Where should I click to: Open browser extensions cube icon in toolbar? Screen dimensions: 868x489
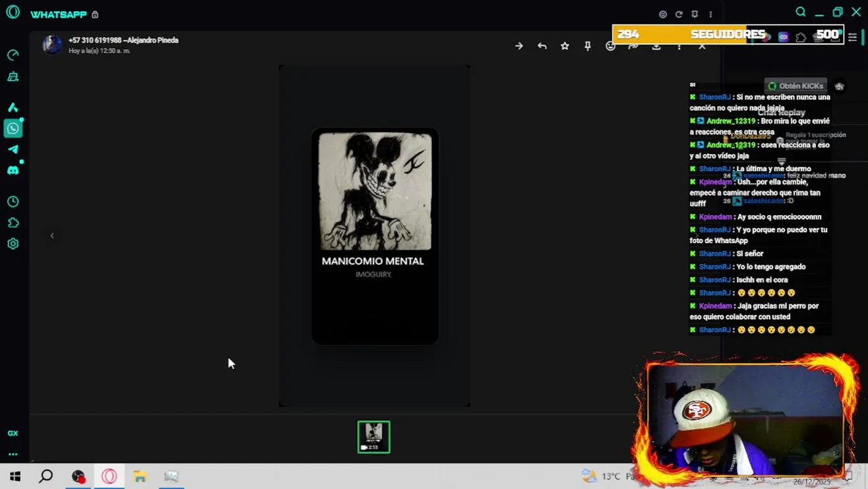pos(801,37)
